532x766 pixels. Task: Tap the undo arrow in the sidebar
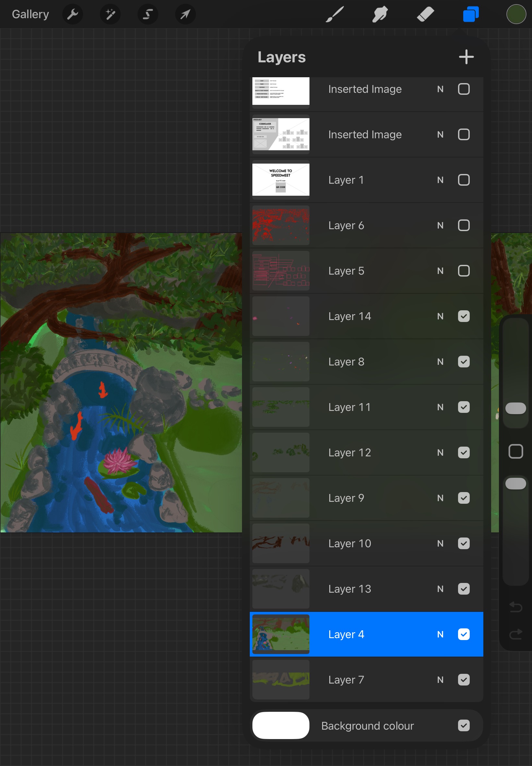tap(515, 607)
